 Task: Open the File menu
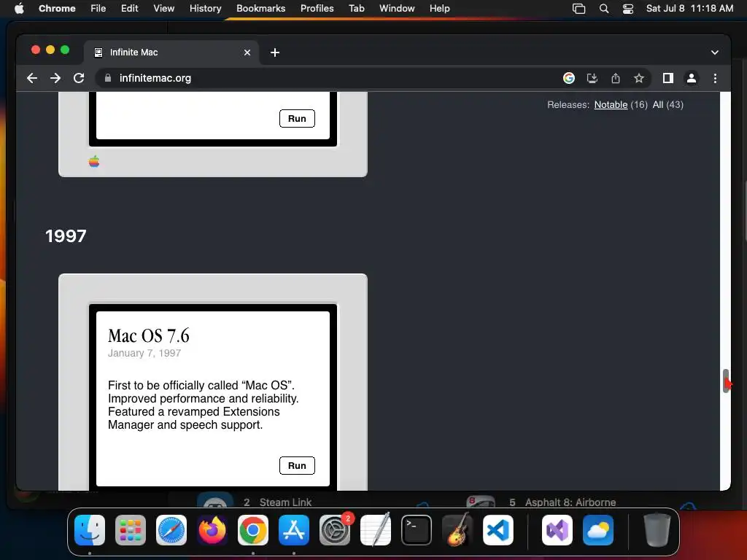98,9
